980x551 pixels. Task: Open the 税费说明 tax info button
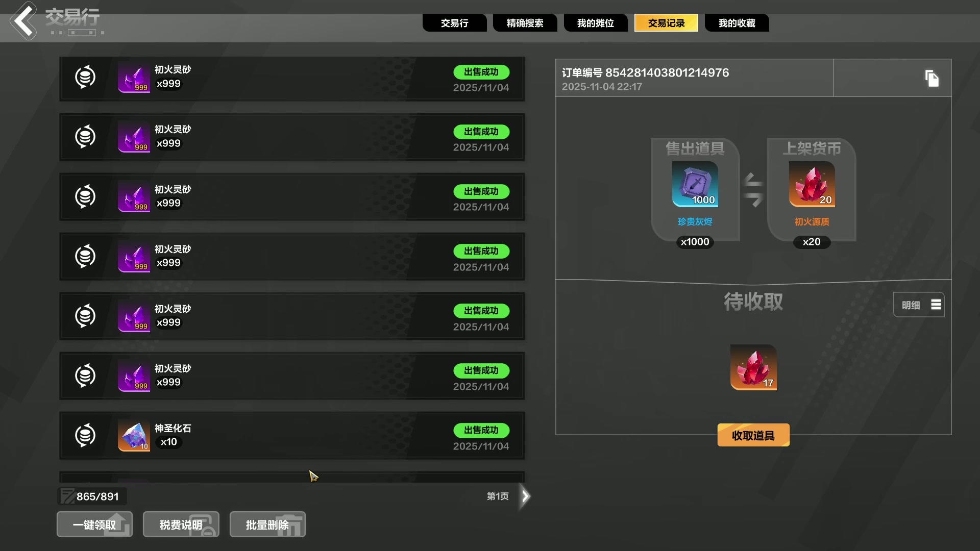pos(181,524)
